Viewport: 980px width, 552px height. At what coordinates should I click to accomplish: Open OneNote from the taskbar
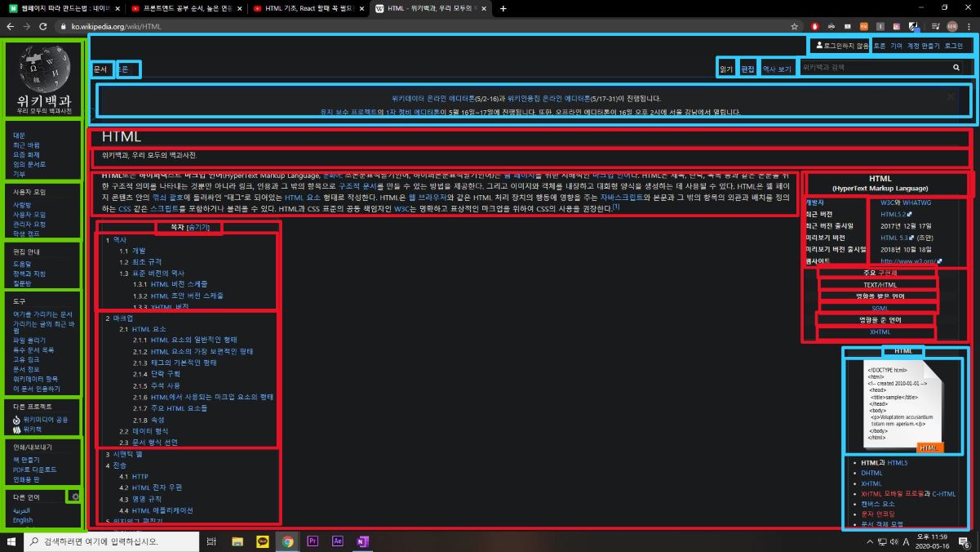click(363, 541)
